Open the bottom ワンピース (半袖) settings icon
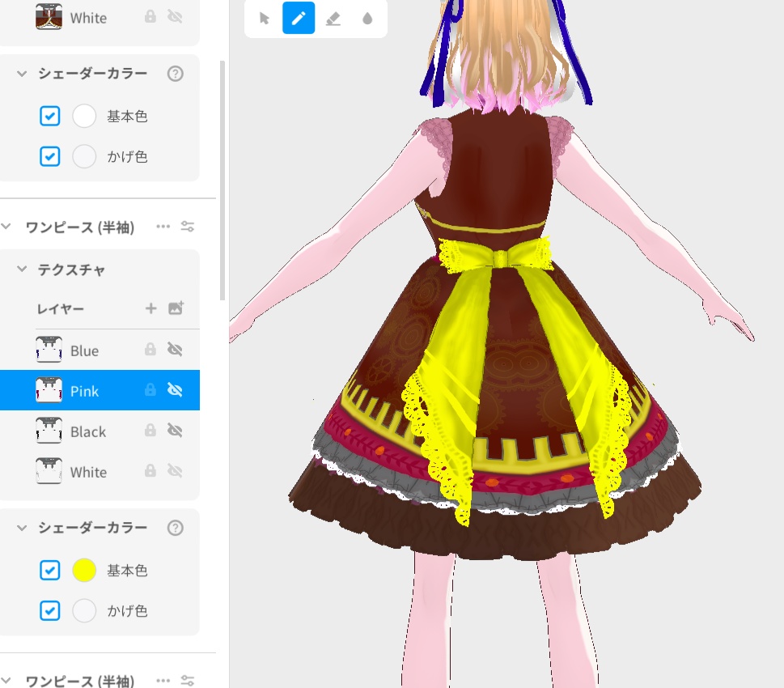Viewport: 784px width, 688px height. [186, 681]
